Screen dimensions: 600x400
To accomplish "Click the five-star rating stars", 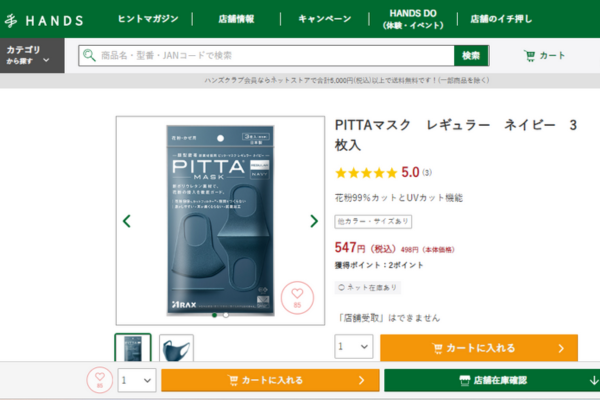I will (x=366, y=173).
